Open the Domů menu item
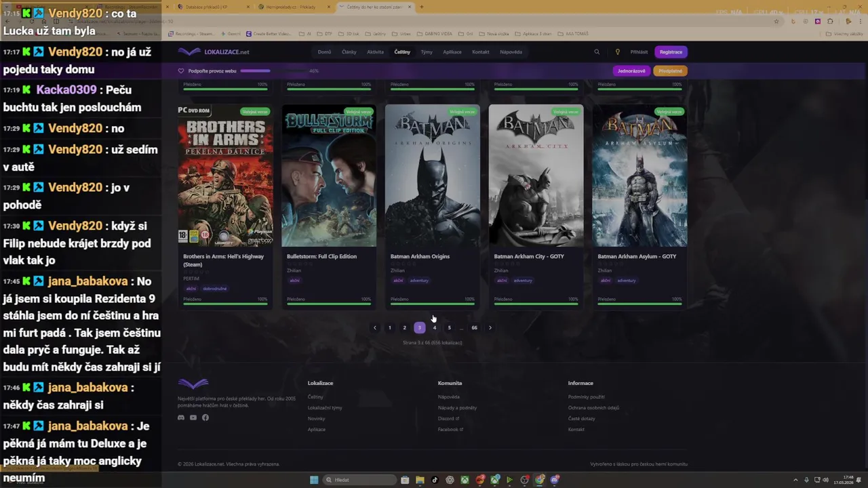 (x=324, y=52)
